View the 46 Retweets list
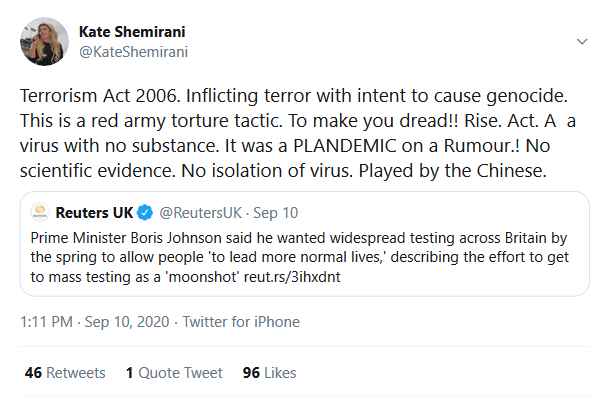The width and height of the screenshot is (604, 401). (63, 372)
